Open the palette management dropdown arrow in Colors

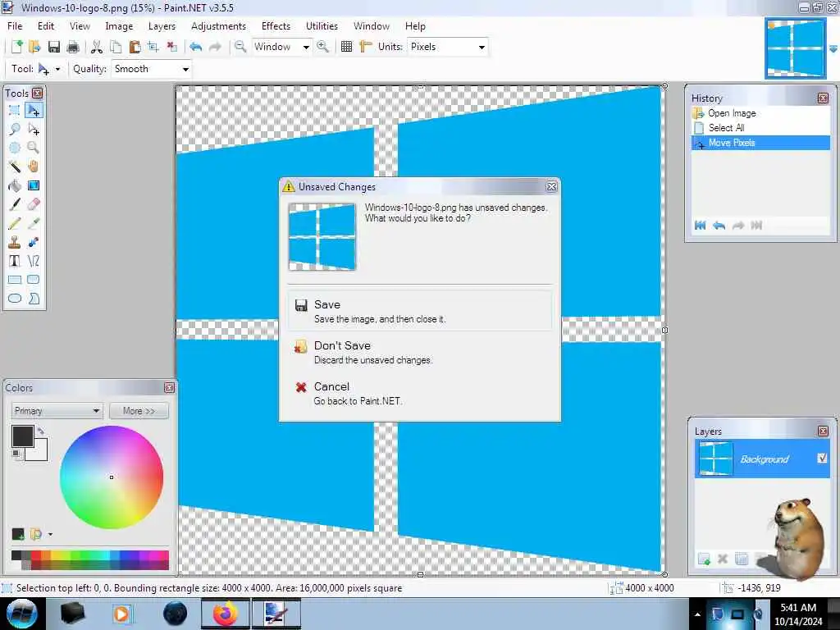(50, 534)
